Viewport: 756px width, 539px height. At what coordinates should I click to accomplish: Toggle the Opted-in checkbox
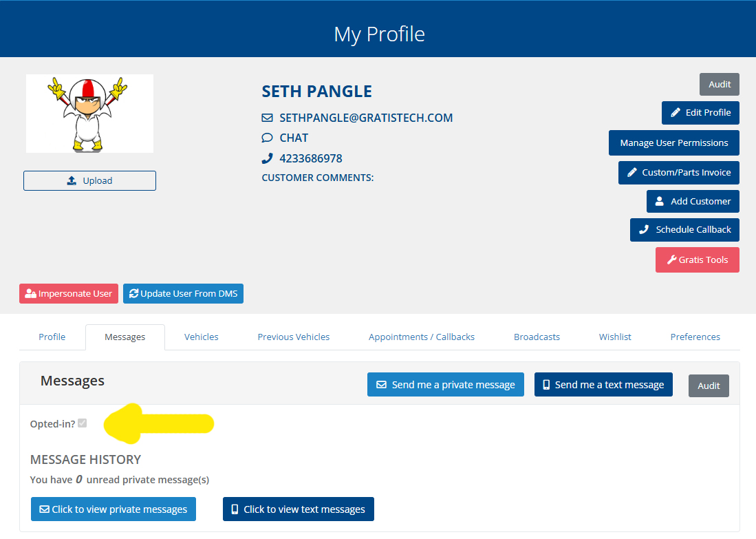point(83,423)
